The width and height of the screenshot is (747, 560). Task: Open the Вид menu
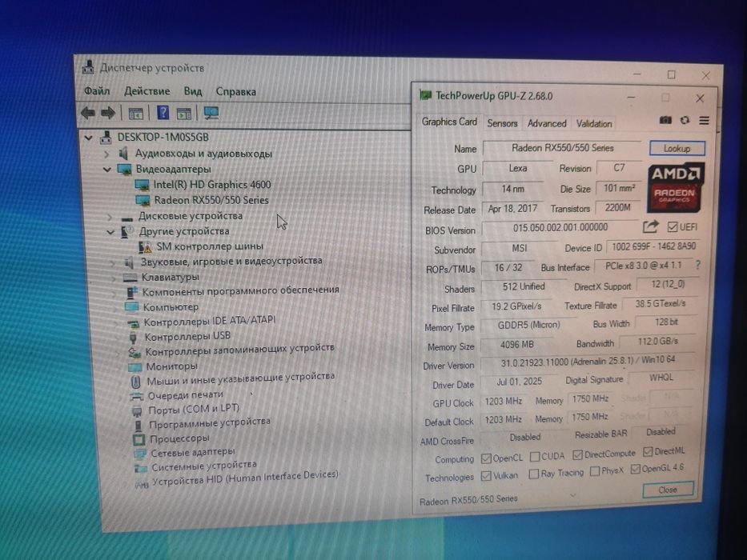coord(193,91)
